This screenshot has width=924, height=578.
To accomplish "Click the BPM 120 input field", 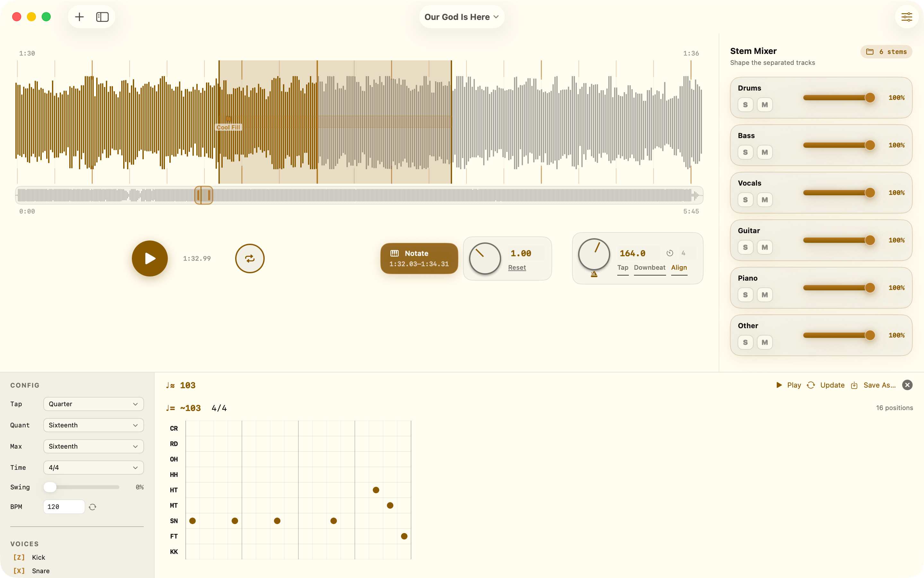I will [64, 507].
